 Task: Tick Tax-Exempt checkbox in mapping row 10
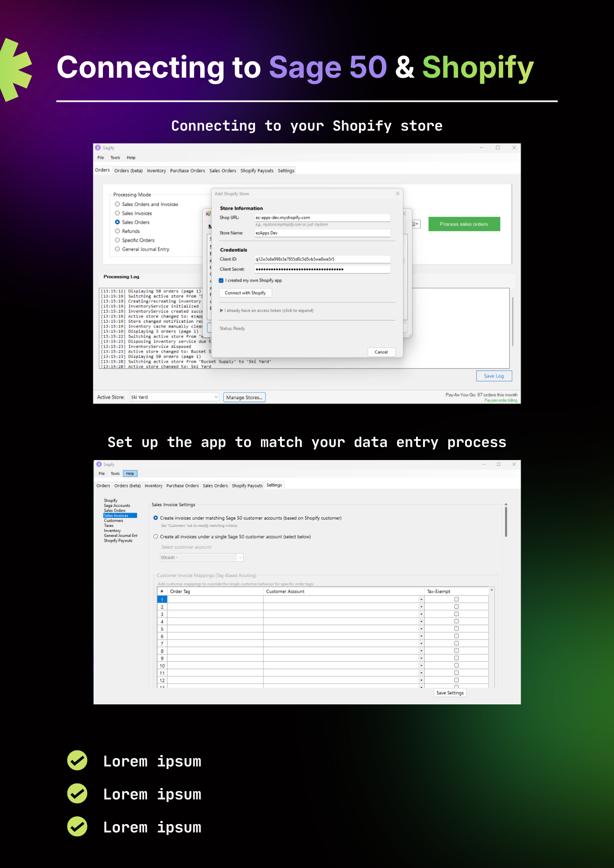tap(456, 665)
